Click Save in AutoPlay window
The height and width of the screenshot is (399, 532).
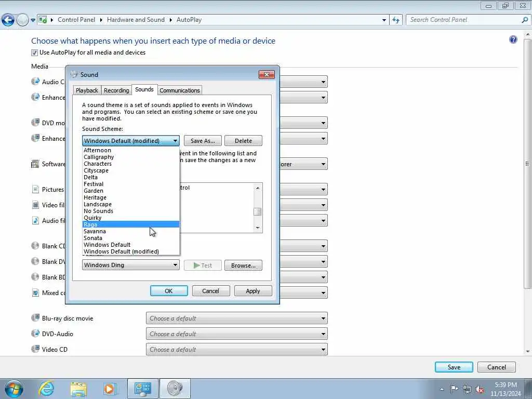tap(454, 367)
